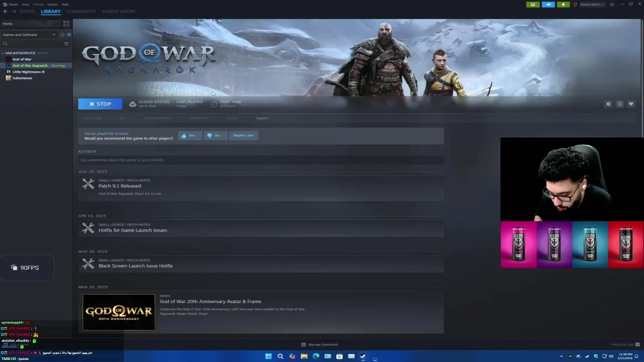This screenshot has width=644, height=362.
Task: Open the AMEER MZORI profile tab
Action: point(118,11)
